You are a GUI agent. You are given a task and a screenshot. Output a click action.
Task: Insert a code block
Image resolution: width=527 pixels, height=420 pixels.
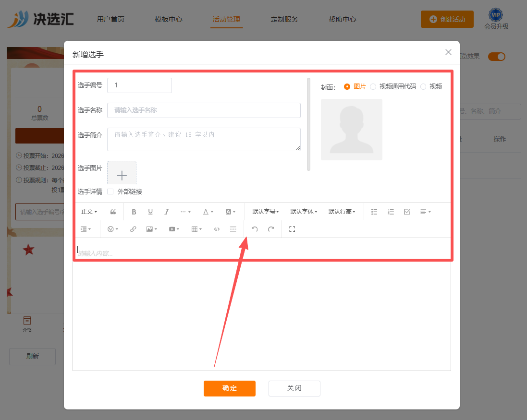click(217, 229)
